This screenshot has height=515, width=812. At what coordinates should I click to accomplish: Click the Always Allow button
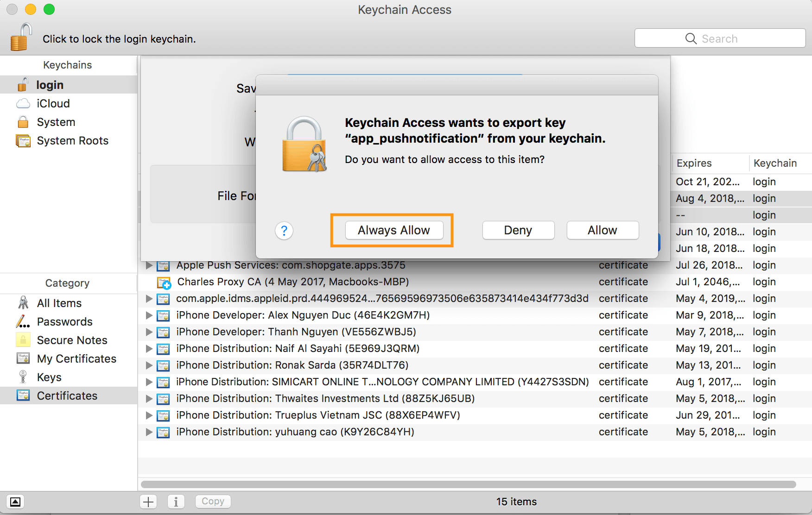pos(394,230)
